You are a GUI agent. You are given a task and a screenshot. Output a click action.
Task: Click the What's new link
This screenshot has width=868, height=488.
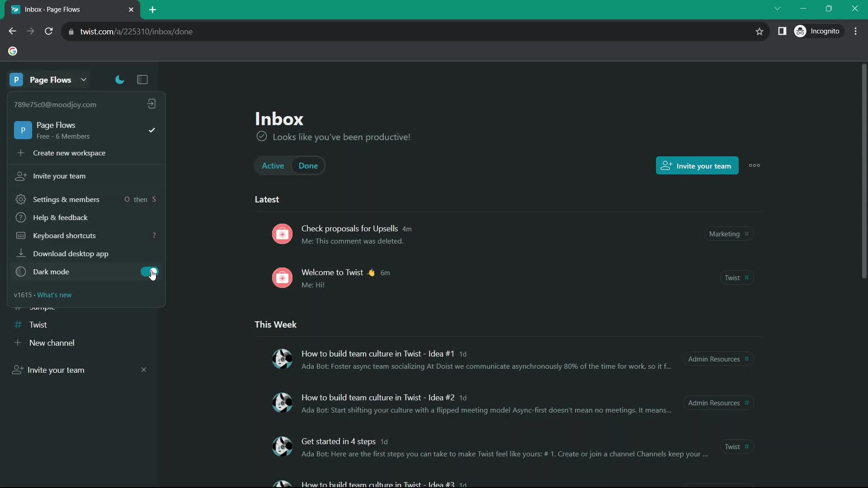click(54, 294)
